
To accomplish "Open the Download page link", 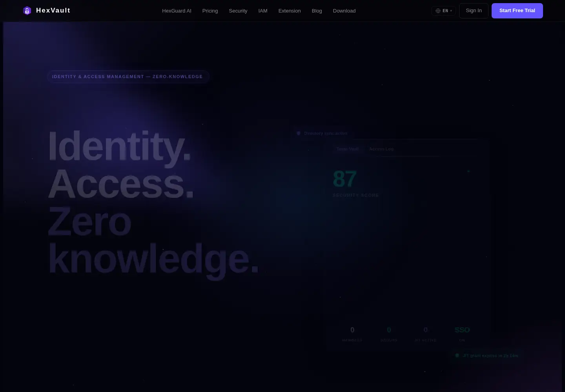I will tap(344, 11).
